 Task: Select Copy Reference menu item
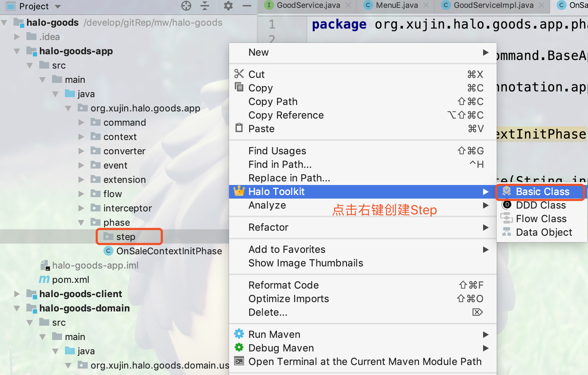coord(363,115)
